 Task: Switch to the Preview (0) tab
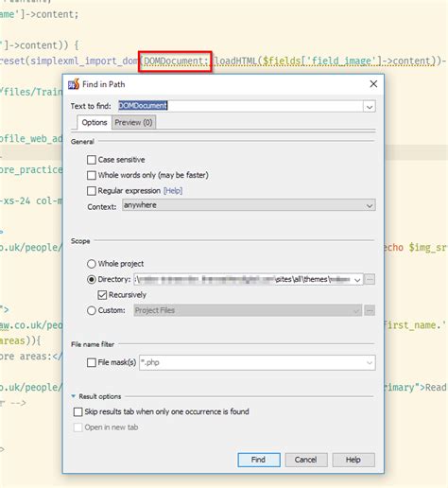[x=133, y=122]
